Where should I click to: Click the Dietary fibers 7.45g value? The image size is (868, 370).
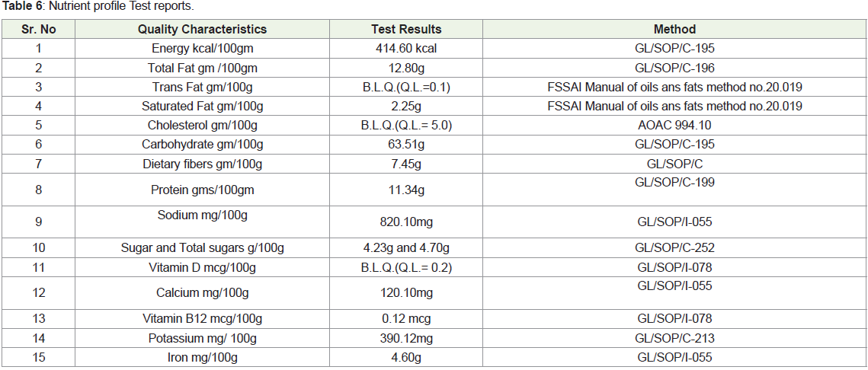point(405,164)
